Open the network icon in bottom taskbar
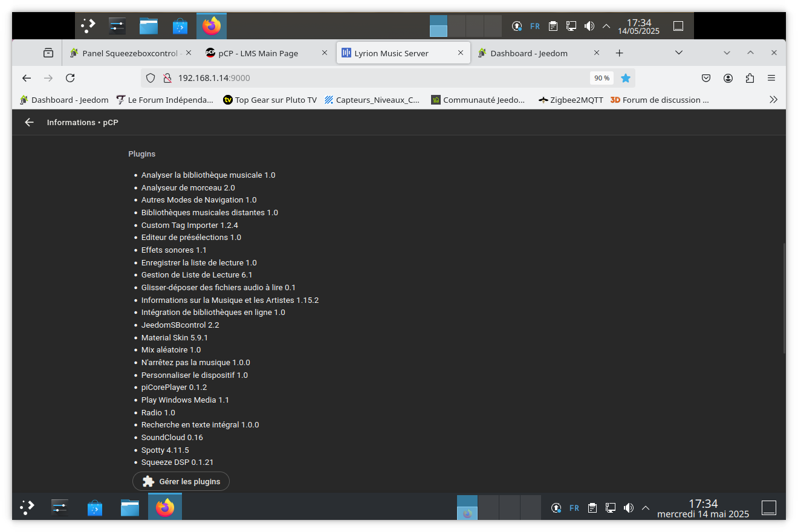 tap(611, 508)
